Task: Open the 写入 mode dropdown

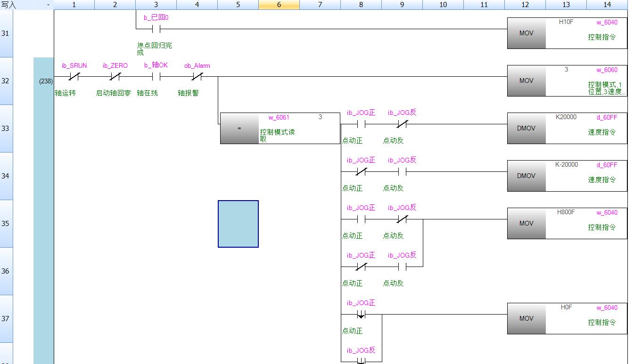Action: [x=48, y=5]
